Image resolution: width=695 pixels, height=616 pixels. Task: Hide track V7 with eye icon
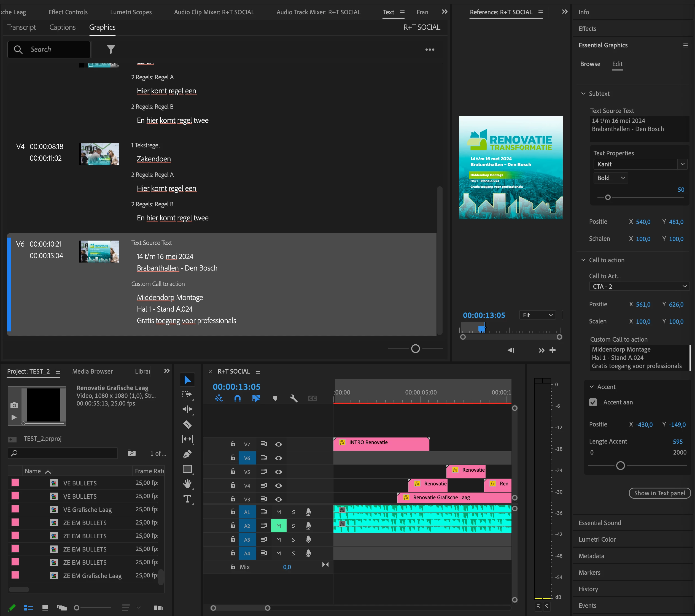point(279,444)
